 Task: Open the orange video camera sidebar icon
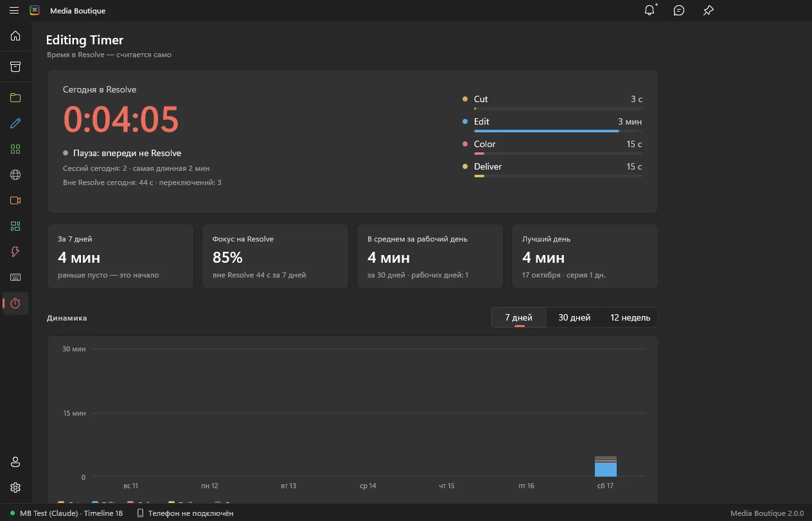15,200
